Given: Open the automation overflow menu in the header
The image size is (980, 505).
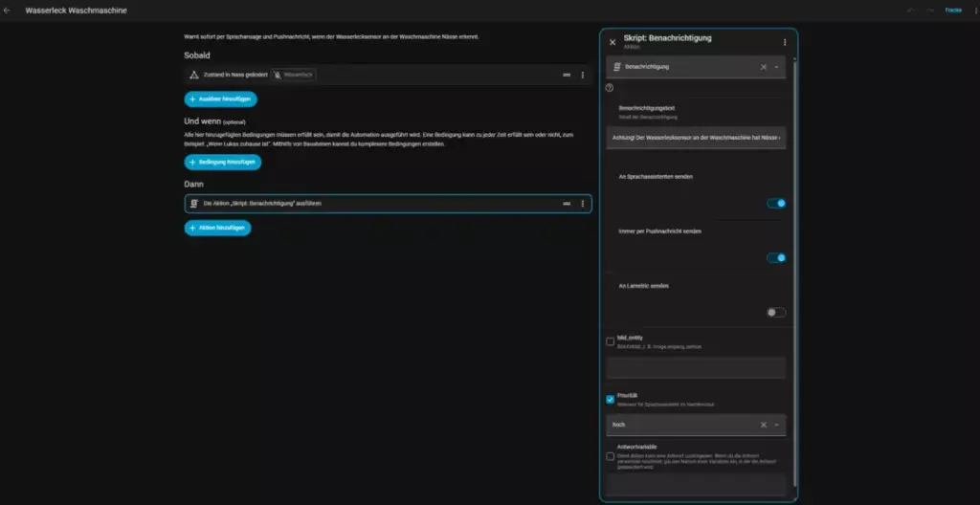Looking at the screenshot, I should point(976,11).
